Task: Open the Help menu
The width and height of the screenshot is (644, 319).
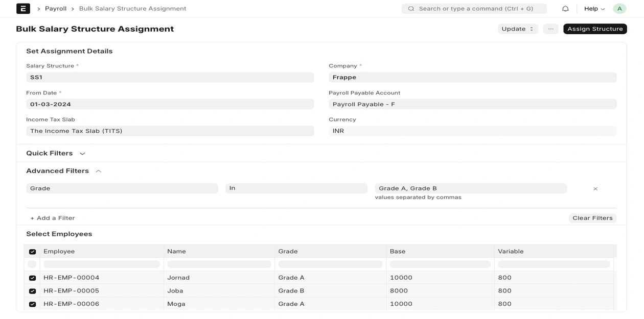Action: [x=594, y=9]
